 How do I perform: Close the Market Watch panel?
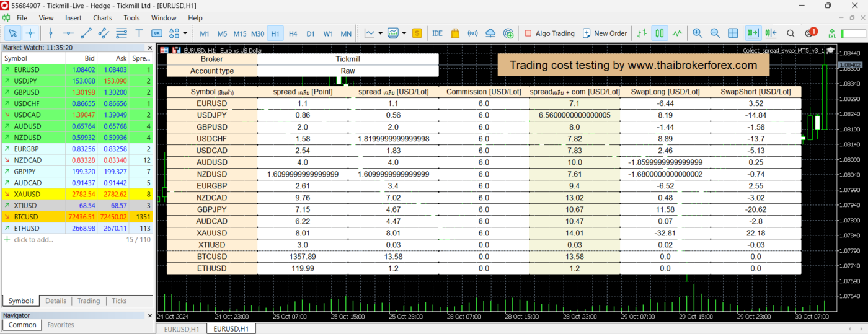(149, 48)
